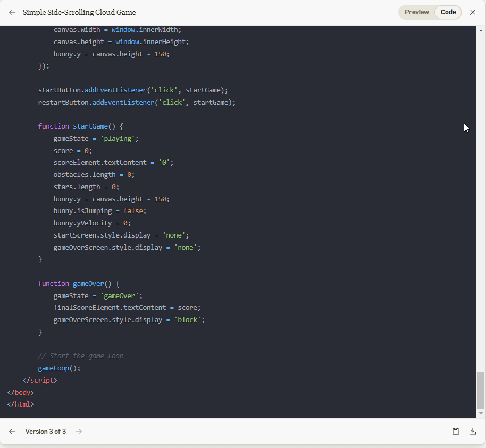Click the "function startGame()" line
Viewport: 486px width, 448px height.
click(80, 126)
